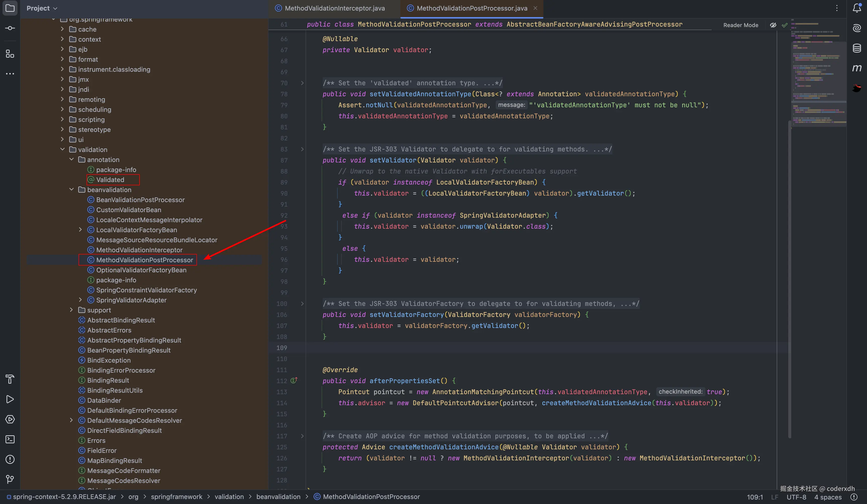This screenshot has width=867, height=504.
Task: Open the editor tabs more options menu
Action: (837, 8)
